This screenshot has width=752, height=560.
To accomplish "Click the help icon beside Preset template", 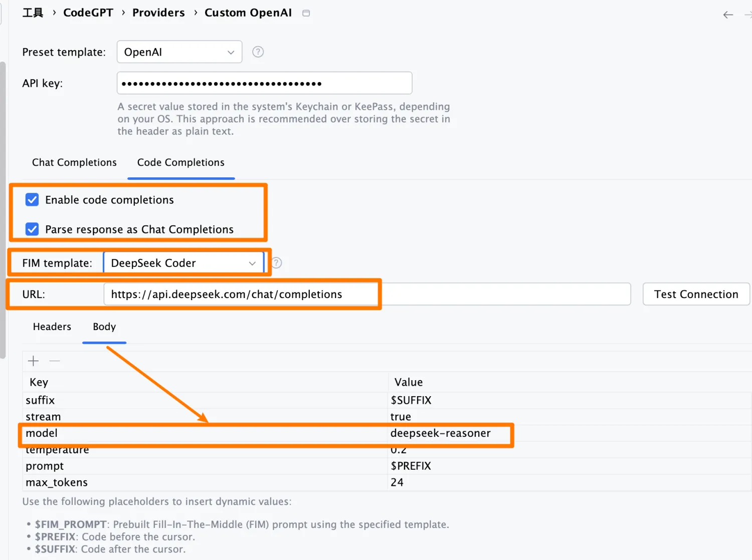I will point(258,52).
